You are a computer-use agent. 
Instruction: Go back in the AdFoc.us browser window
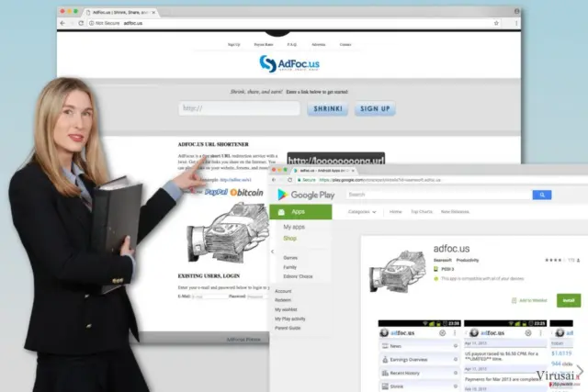coord(62,23)
